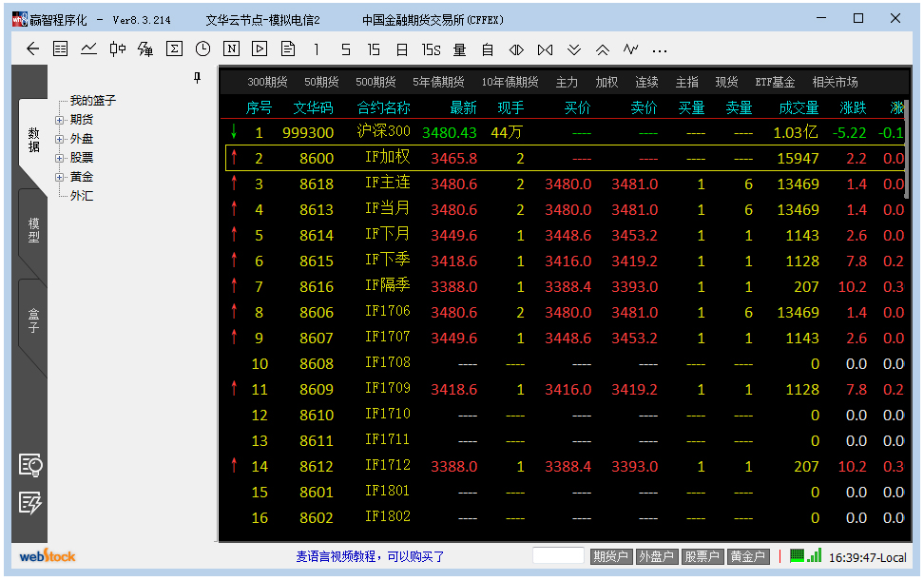Open the 5年债期货 tab
Viewport: 924px width, 581px height.
pyautogui.click(x=438, y=82)
